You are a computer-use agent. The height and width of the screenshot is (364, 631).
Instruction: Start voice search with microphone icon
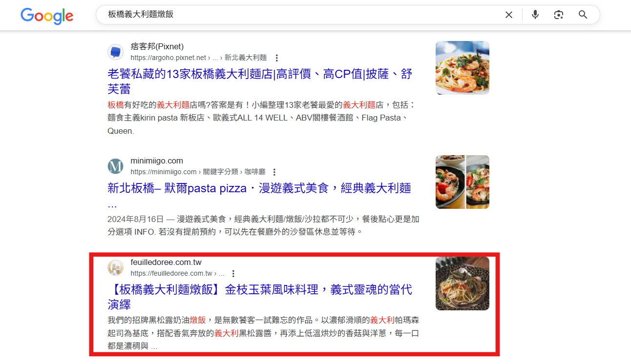point(535,15)
